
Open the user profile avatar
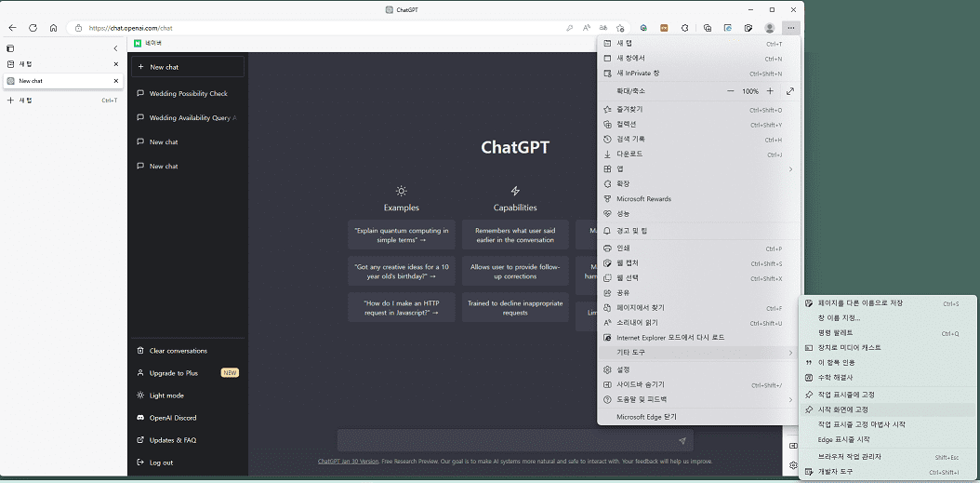click(769, 28)
